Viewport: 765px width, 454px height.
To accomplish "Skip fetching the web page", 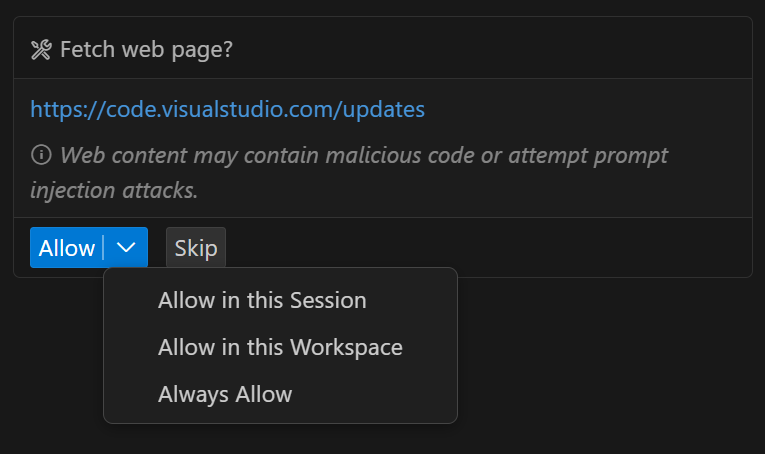I will (x=196, y=248).
